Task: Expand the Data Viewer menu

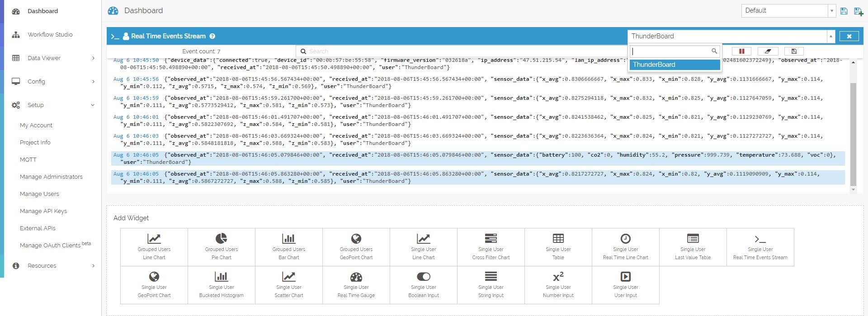Action: (53, 58)
